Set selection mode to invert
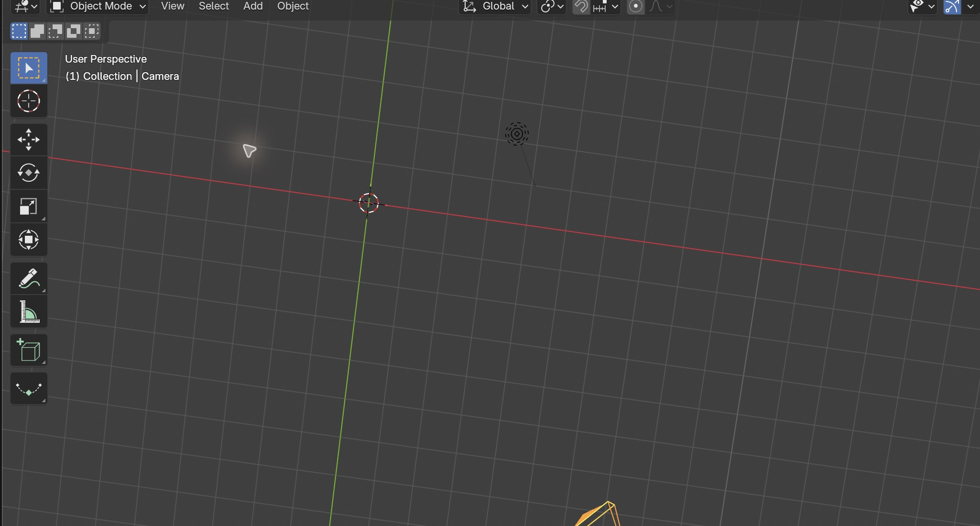 point(74,32)
